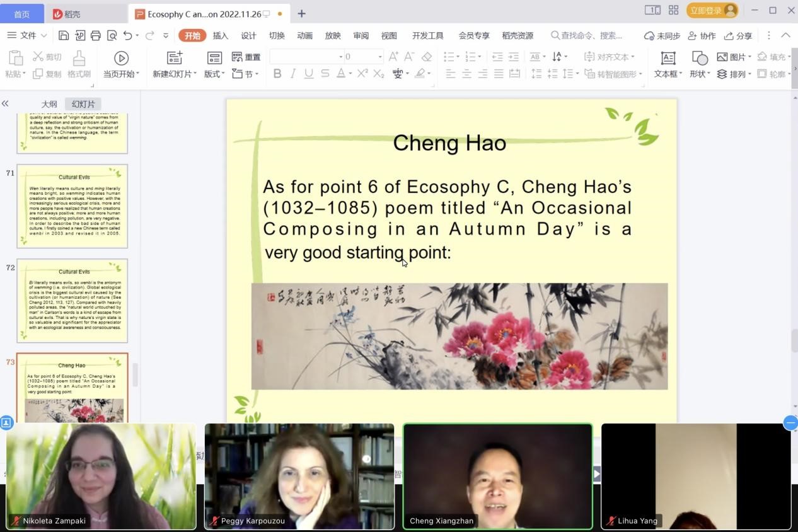The image size is (798, 532).
Task: Collapse the ribbon with the chevron
Action: pyautogui.click(x=785, y=36)
